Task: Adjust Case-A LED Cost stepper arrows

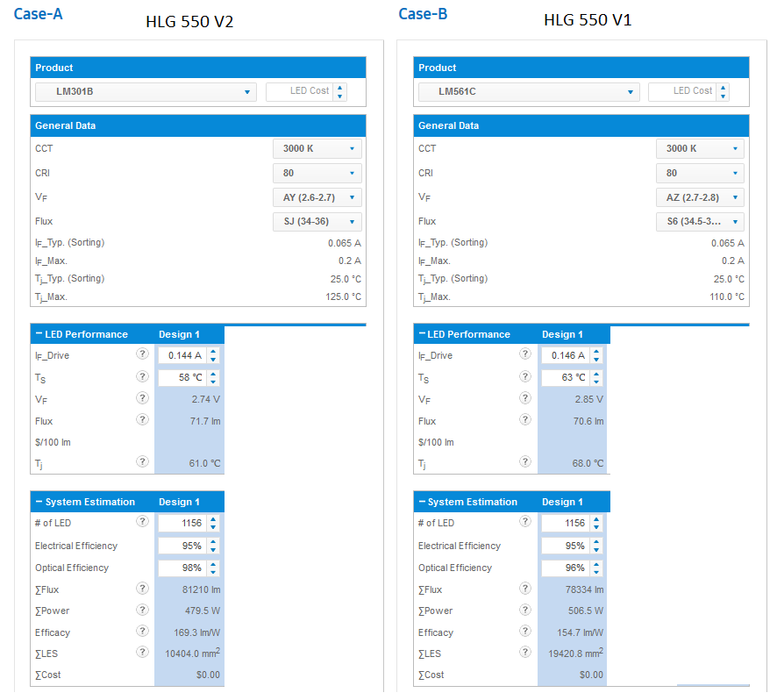Action: (x=340, y=92)
